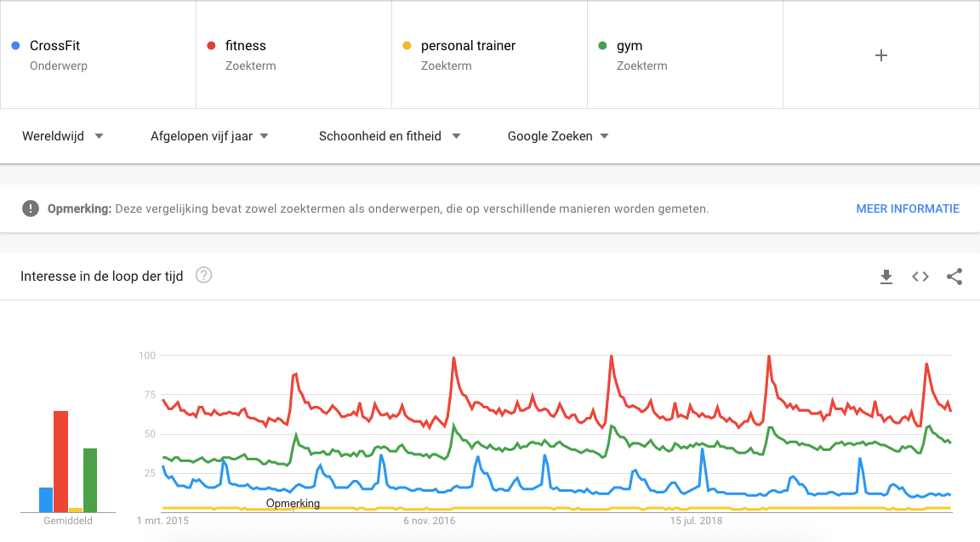Select the CrossFit topic card
Viewport: 980px width, 542px height.
coord(98,54)
